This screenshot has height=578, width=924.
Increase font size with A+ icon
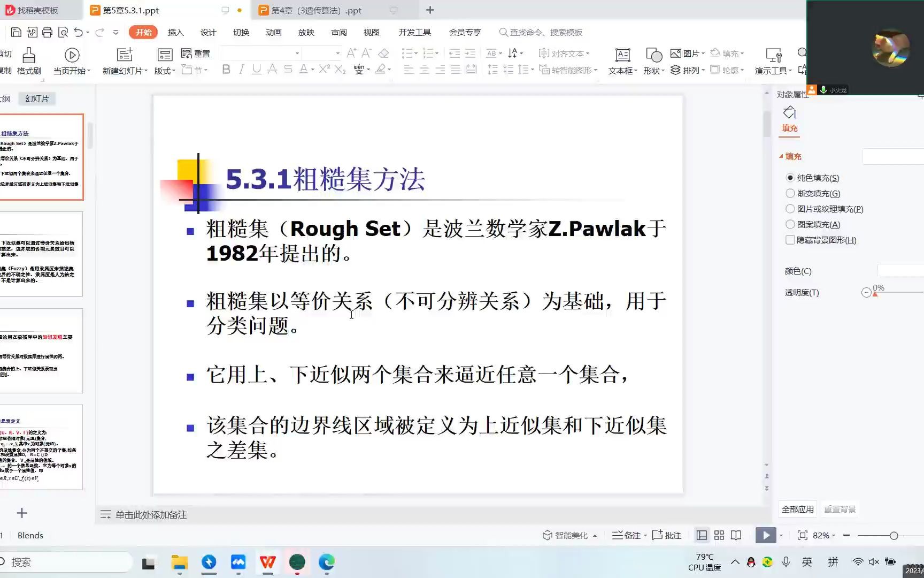click(351, 53)
